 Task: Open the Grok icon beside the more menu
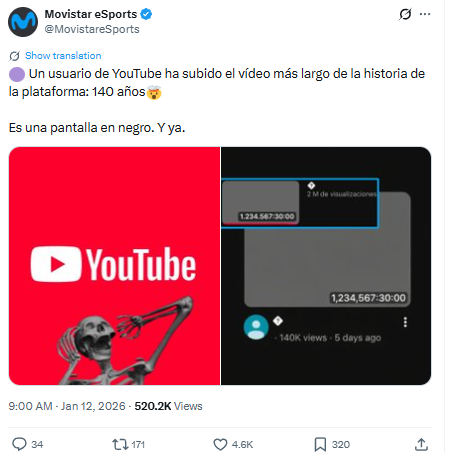point(405,14)
